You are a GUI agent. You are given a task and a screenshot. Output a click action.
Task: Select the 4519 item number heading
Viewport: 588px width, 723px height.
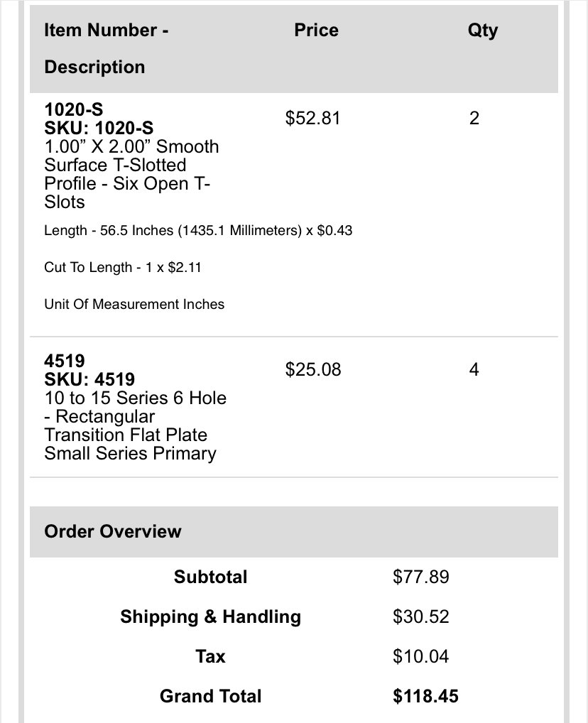tap(65, 361)
